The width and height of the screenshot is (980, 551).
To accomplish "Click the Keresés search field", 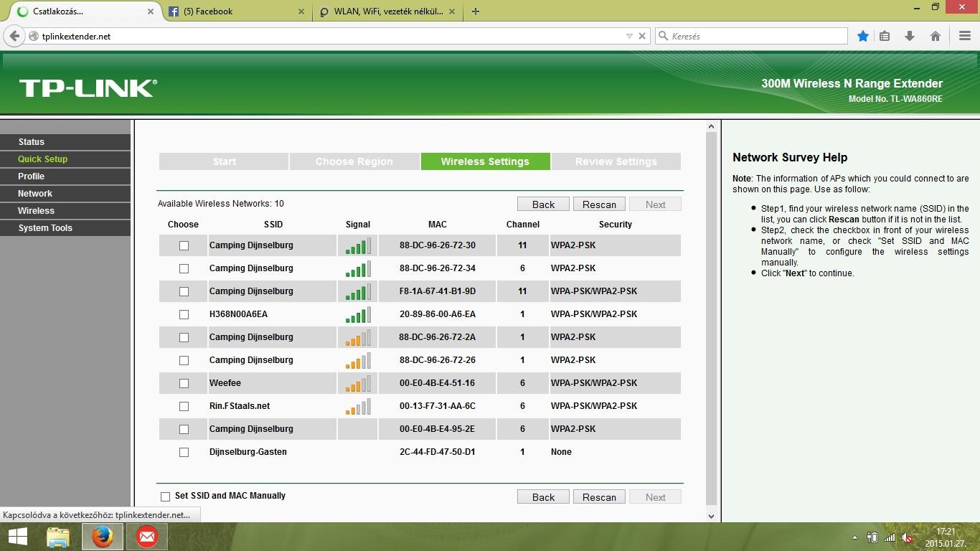I will pyautogui.click(x=751, y=36).
